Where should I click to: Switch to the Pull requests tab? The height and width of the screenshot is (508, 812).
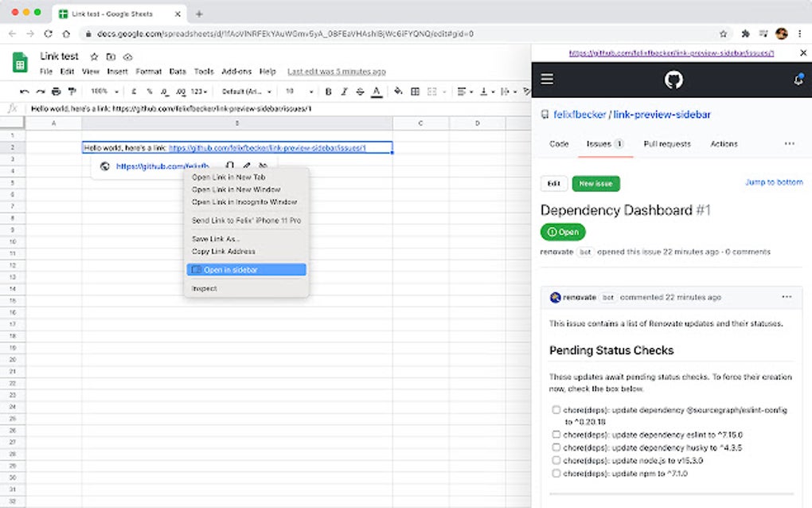click(668, 144)
